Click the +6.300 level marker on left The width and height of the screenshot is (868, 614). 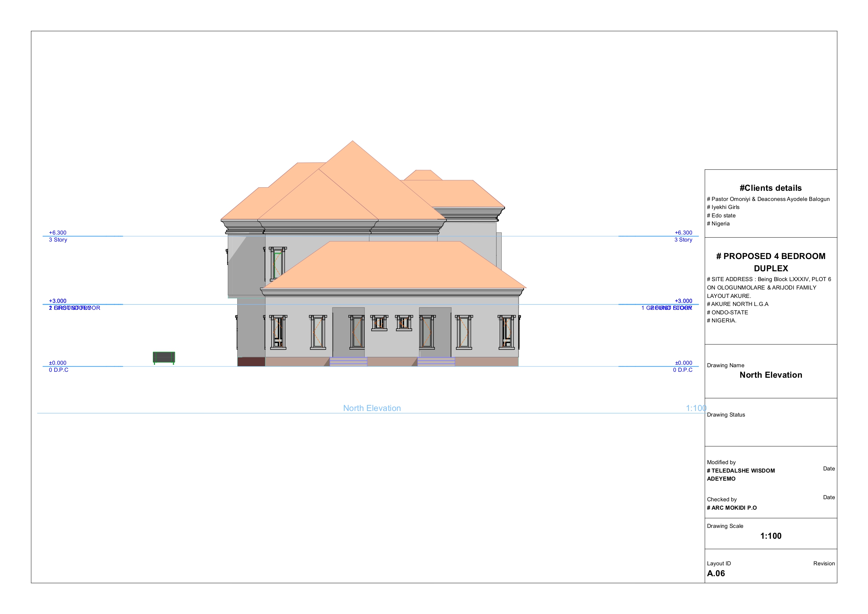click(x=57, y=233)
